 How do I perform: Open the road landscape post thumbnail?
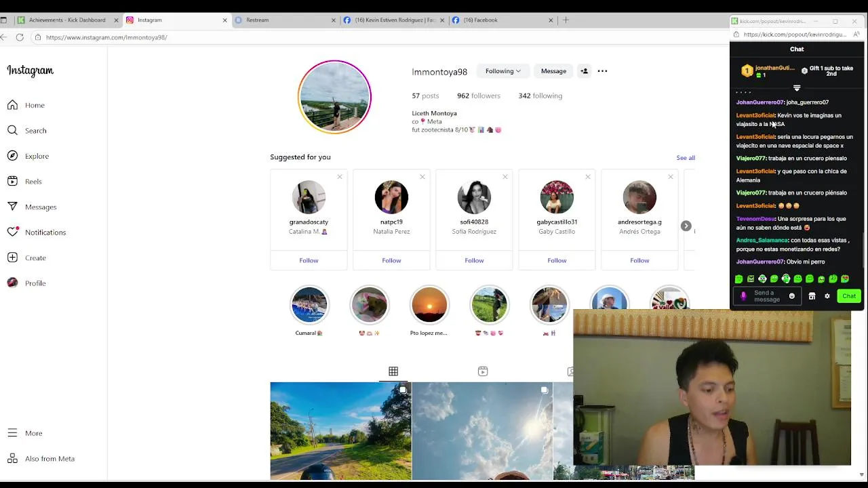pos(340,431)
